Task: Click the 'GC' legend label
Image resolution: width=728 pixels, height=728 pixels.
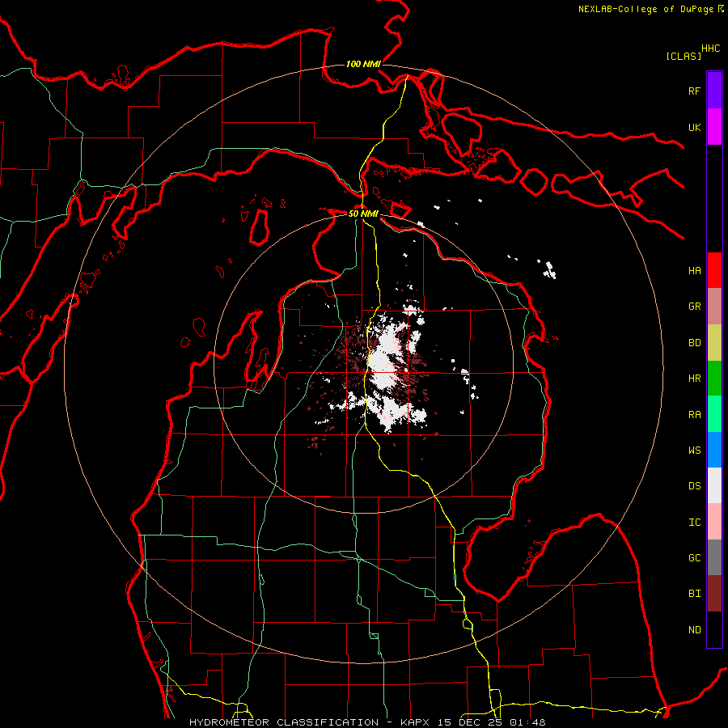Action: [x=694, y=558]
